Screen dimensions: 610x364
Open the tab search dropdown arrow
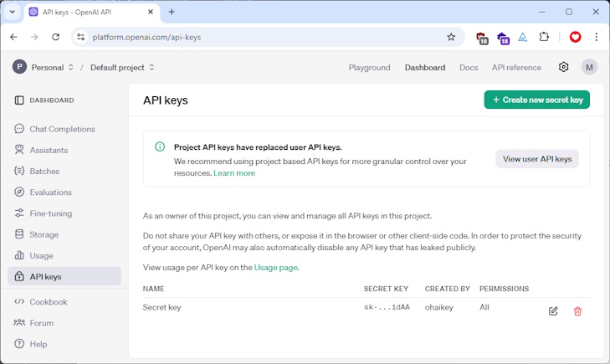(13, 12)
